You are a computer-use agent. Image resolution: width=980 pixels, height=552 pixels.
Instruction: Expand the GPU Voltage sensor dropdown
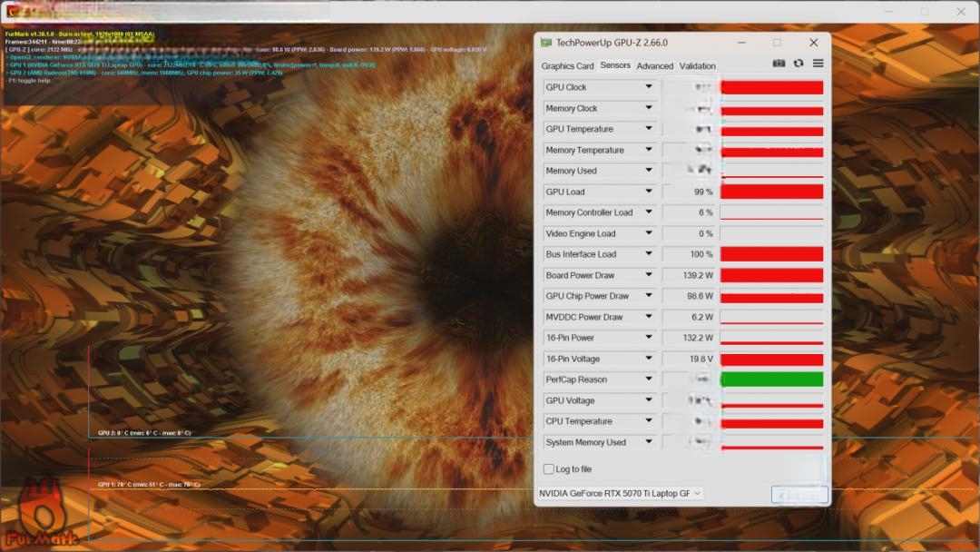pos(649,400)
